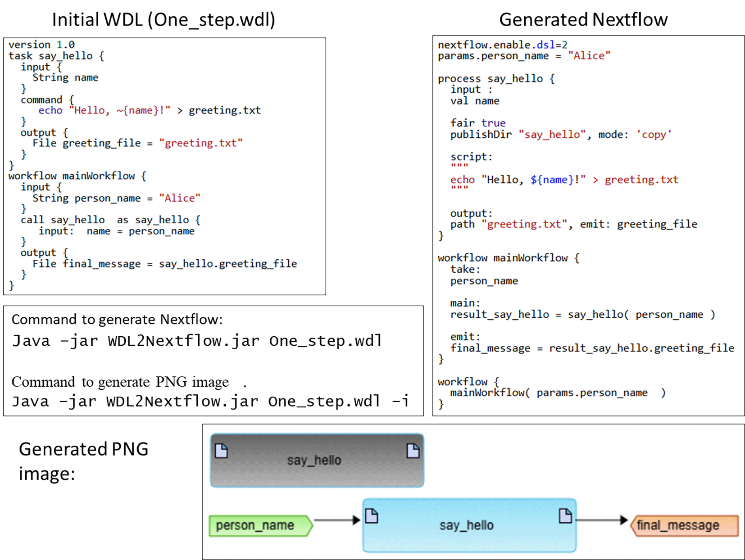Click the right file icon on gray say_hello box

tap(413, 451)
